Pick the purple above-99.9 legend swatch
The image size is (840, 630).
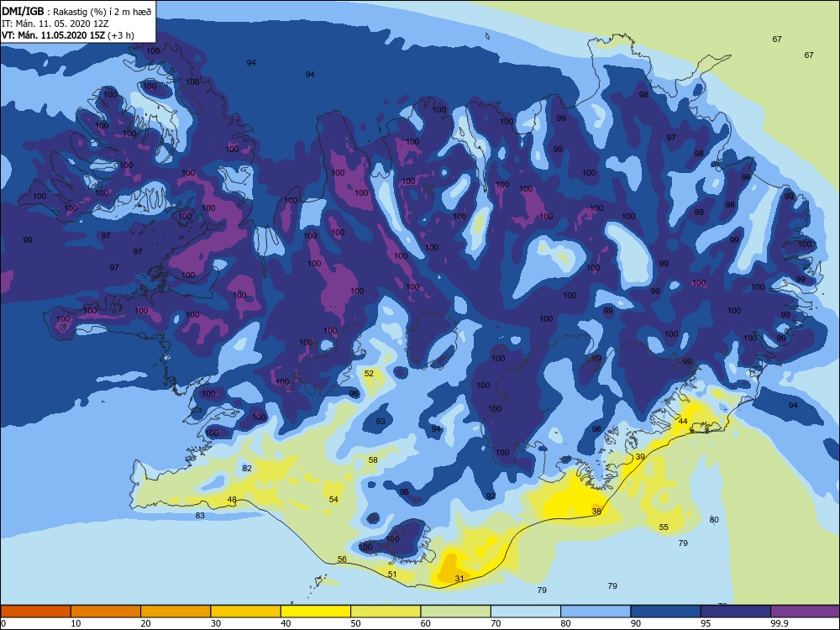[806, 612]
